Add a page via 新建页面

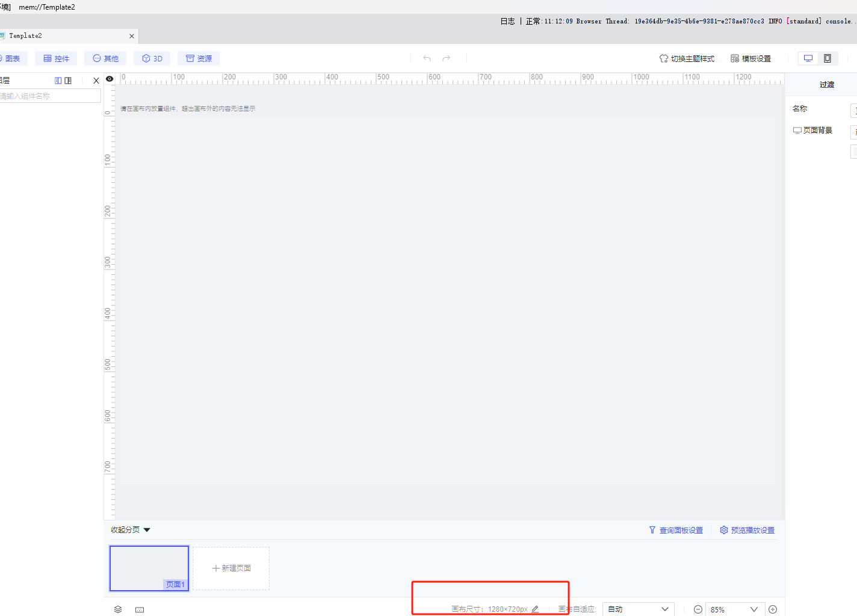[231, 568]
